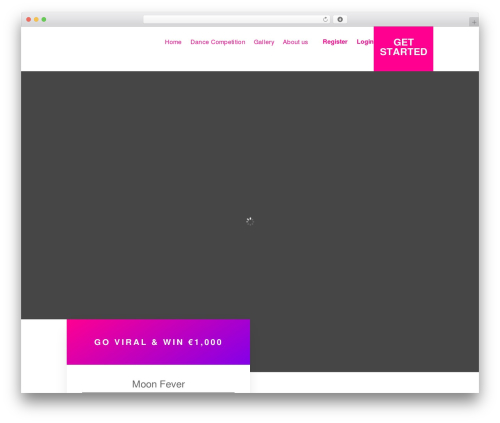Viewport: 500px width, 423px height.
Task: Close the browser window with red button
Action: click(x=29, y=19)
